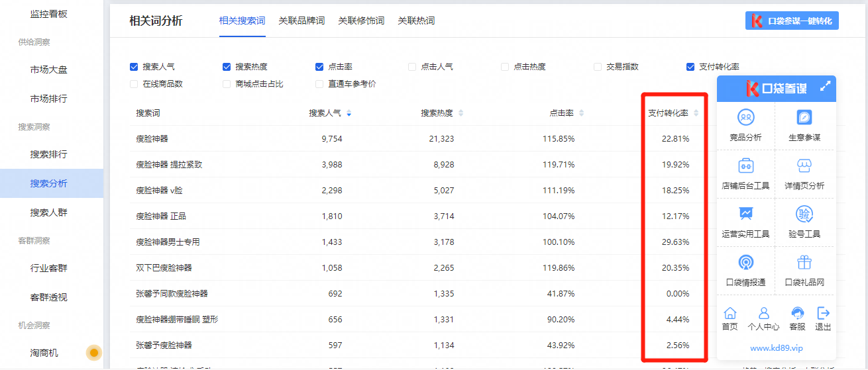Open the www.kd89.vip link
Image resolution: width=868 pixels, height=370 pixels.
(x=776, y=347)
